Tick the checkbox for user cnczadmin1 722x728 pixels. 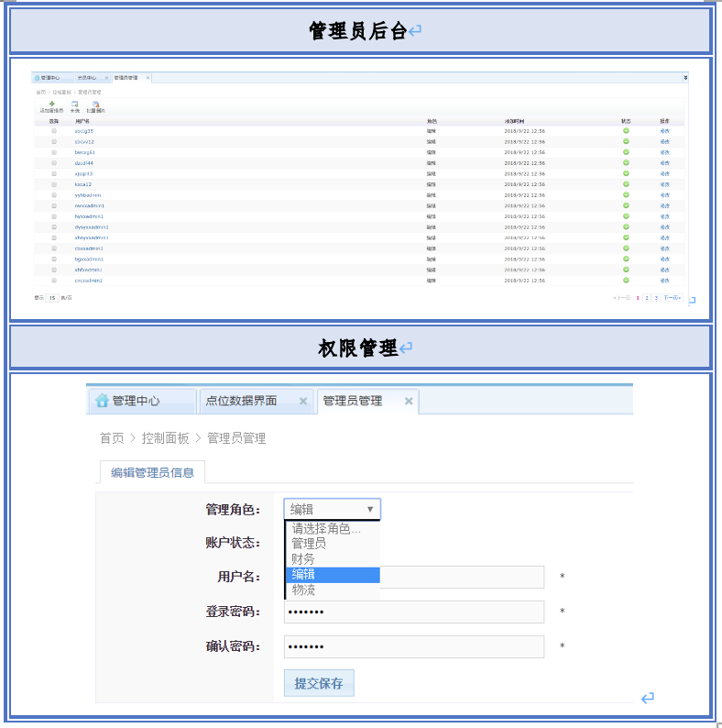(x=54, y=281)
